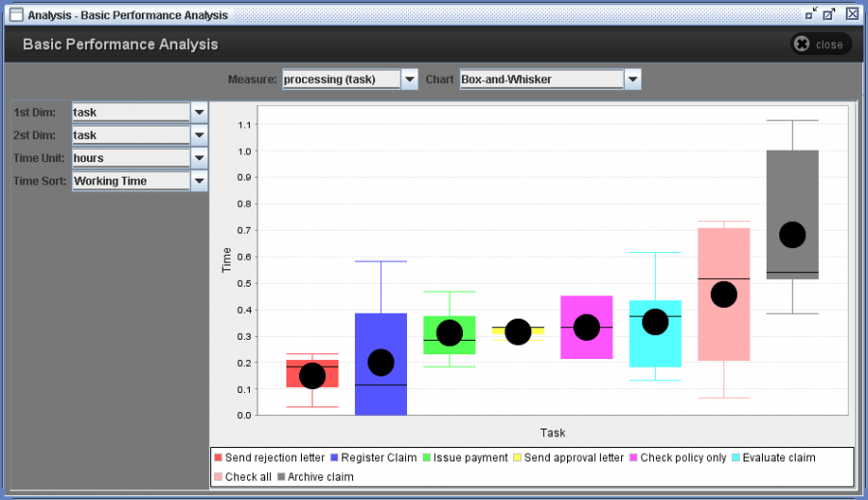
Task: Click the mean dot on magenta box
Action: [586, 327]
